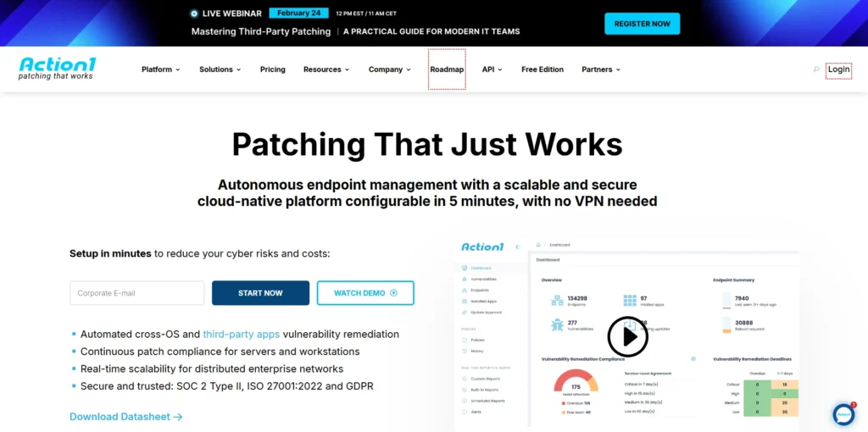Expand the Resources navigation dropdown
Image resolution: width=868 pixels, height=432 pixels.
(326, 69)
